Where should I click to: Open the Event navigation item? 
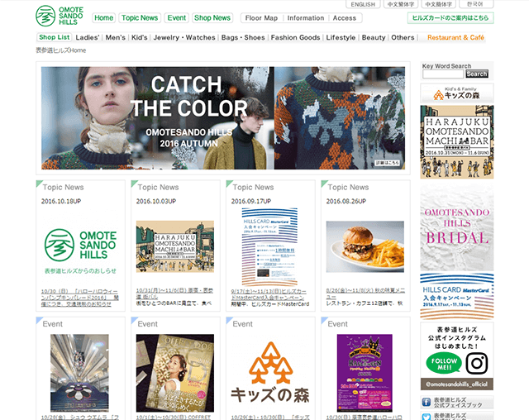coord(176,18)
